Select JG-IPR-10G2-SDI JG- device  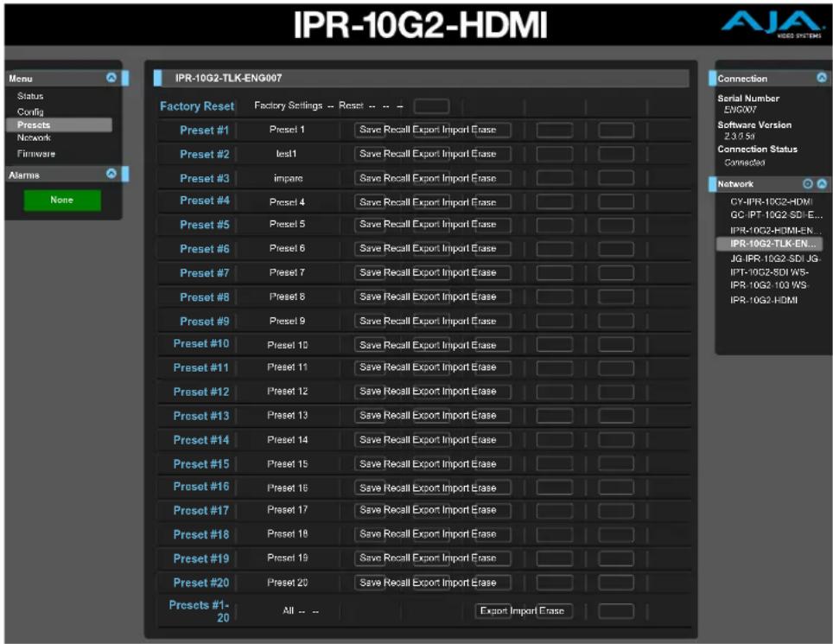774,258
